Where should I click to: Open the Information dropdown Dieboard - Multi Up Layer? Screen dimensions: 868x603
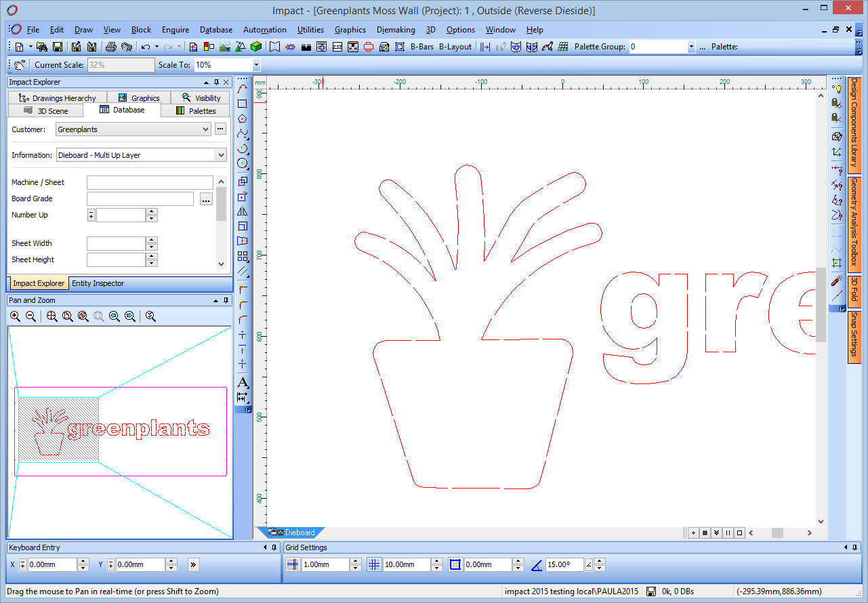pyautogui.click(x=141, y=155)
